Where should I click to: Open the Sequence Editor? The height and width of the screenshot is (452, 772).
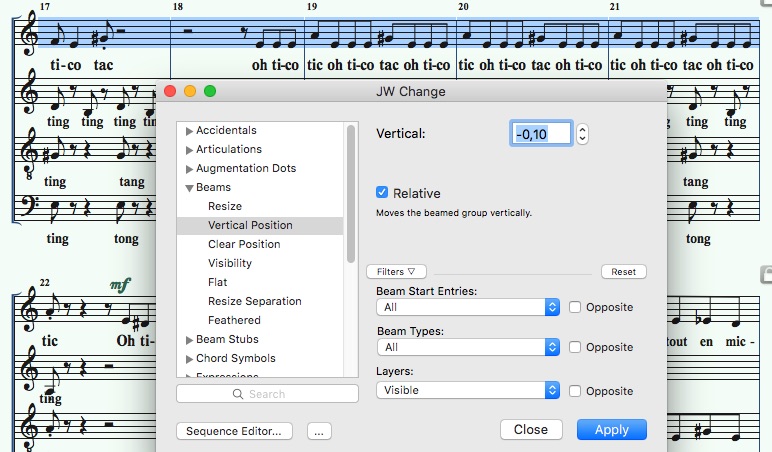[x=235, y=431]
